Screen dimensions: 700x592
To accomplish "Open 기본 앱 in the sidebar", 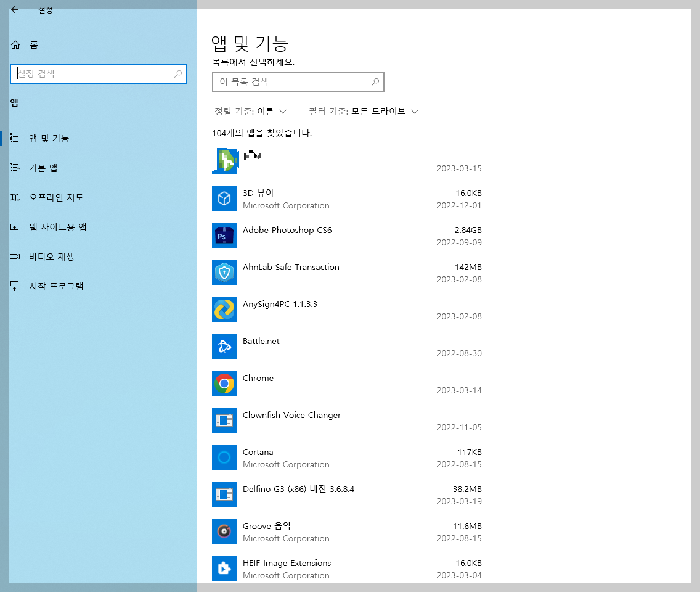I will point(43,168).
